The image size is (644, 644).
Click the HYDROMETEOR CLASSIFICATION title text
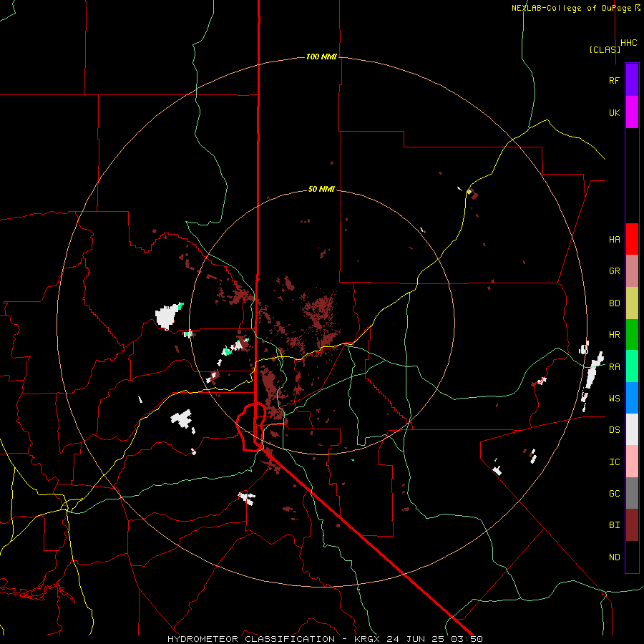(x=251, y=639)
